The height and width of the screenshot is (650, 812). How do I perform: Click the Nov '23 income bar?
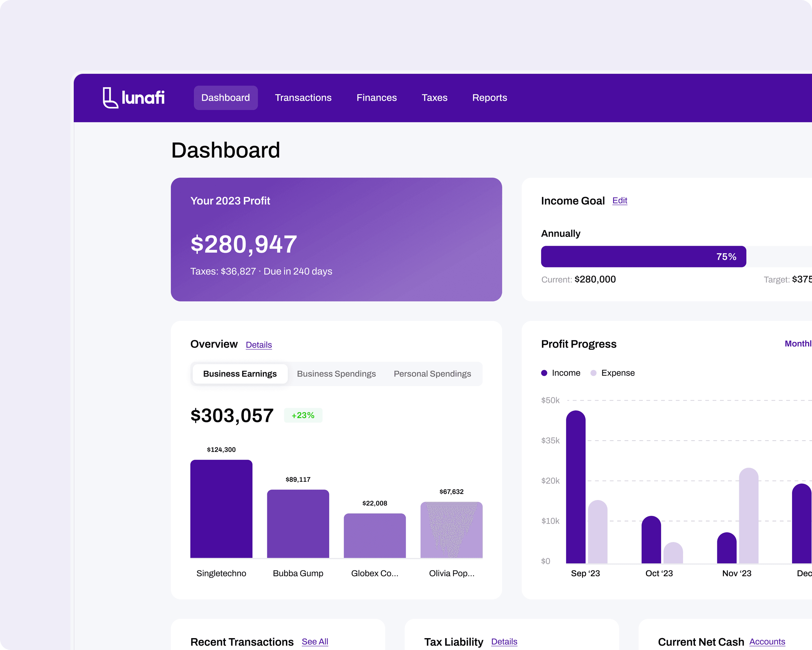[x=727, y=548]
